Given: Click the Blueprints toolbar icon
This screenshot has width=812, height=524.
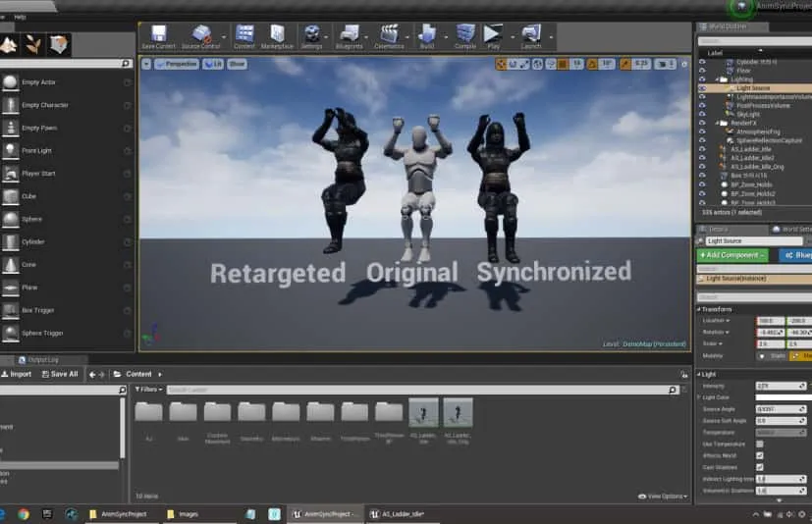Looking at the screenshot, I should tap(349, 36).
